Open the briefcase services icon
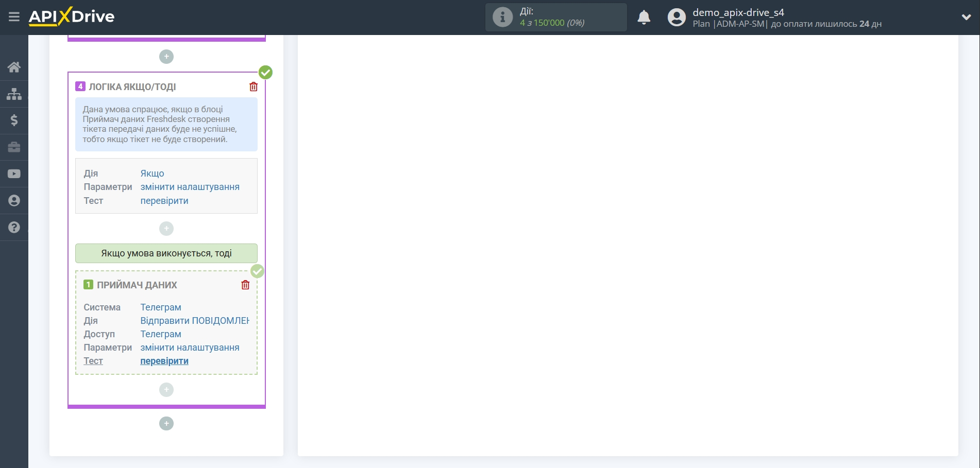980x468 pixels. pyautogui.click(x=14, y=147)
